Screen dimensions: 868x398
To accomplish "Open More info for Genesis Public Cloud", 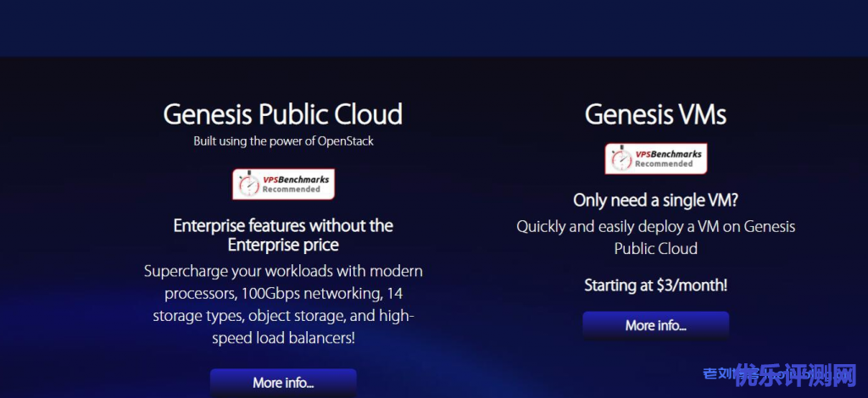I will 283,383.
